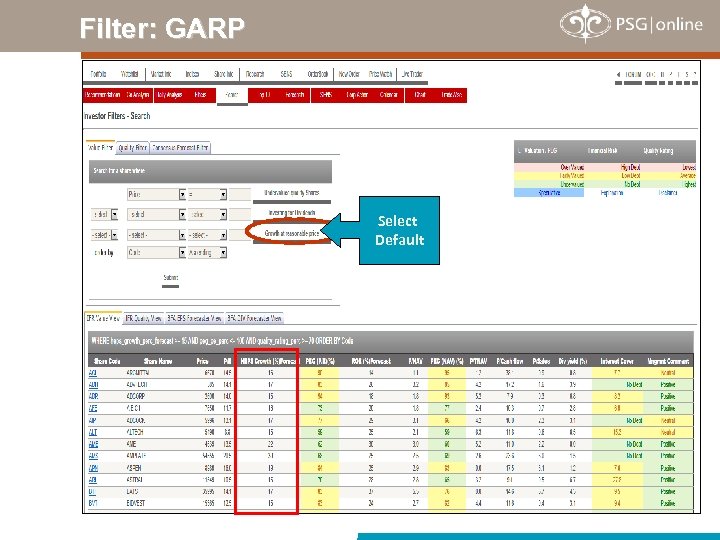
Task: Click the Div yield column header
Action: point(573,361)
